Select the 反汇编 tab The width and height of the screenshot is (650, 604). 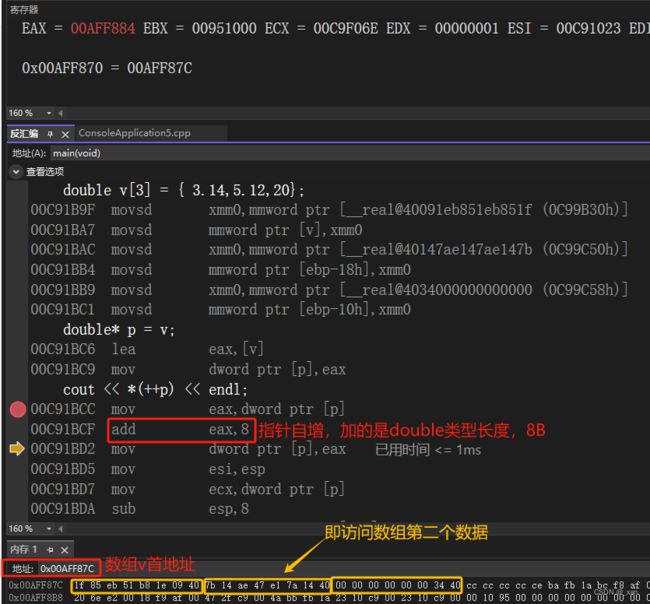click(x=24, y=133)
